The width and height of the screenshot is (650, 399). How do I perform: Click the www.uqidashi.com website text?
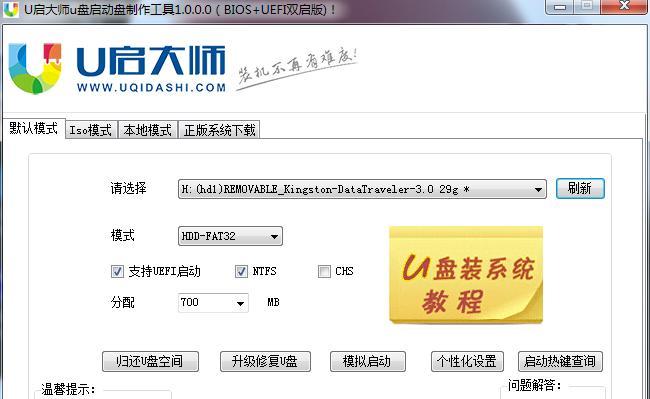pyautogui.click(x=151, y=88)
